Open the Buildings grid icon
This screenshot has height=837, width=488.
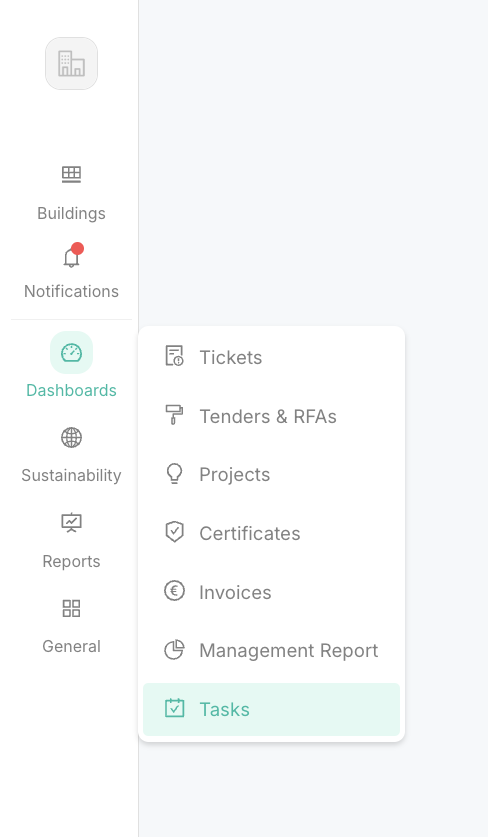[x=72, y=174]
